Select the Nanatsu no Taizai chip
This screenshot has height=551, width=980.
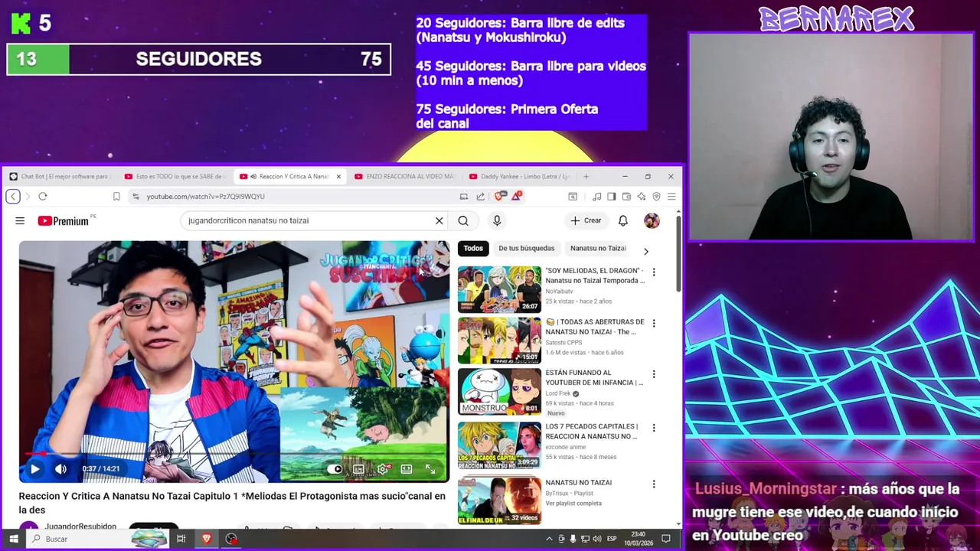(599, 248)
